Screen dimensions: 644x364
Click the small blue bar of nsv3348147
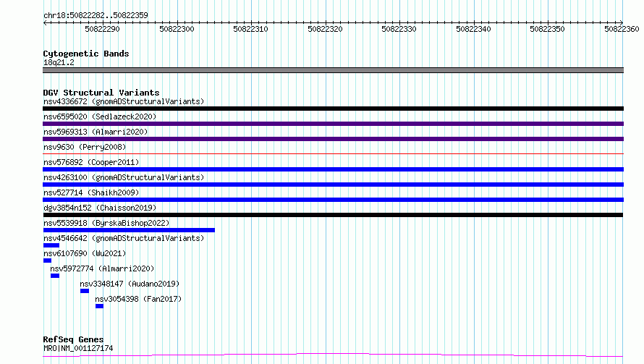coord(85,291)
